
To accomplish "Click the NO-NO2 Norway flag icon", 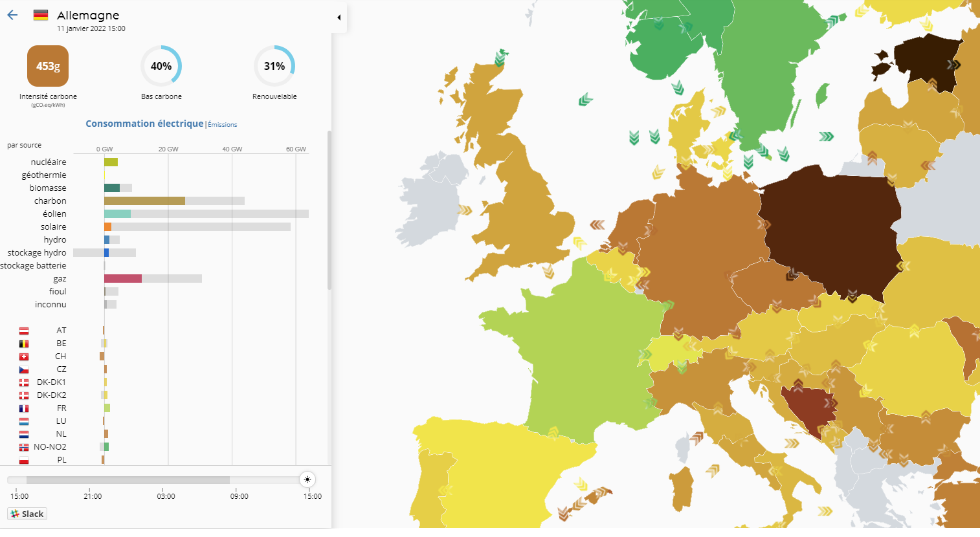I will pos(24,447).
